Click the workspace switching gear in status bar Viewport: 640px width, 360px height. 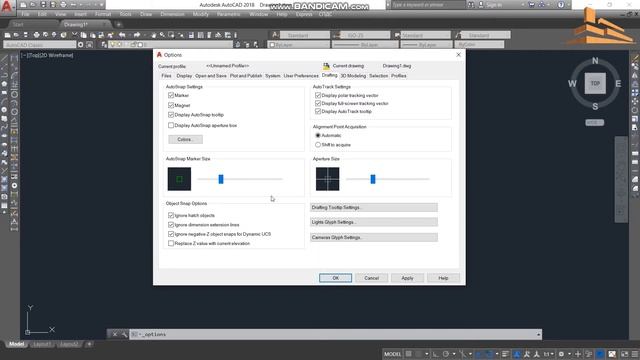[x=562, y=354]
